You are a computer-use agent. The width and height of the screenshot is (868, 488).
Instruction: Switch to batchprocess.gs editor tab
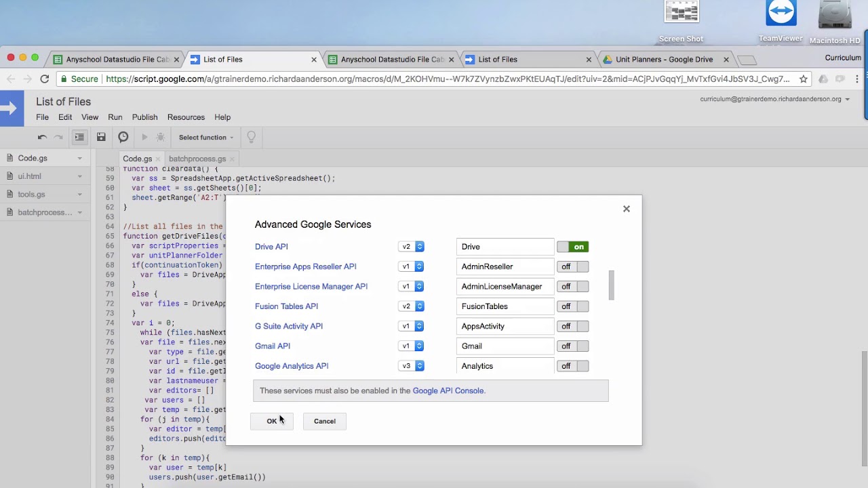click(x=197, y=159)
